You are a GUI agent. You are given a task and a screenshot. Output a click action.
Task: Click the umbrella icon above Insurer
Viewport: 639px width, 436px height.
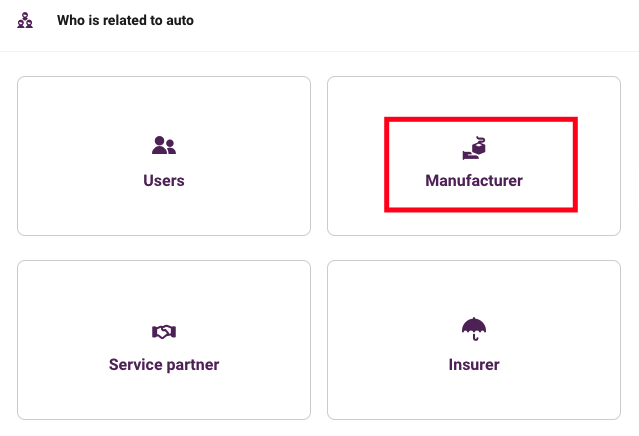474,329
